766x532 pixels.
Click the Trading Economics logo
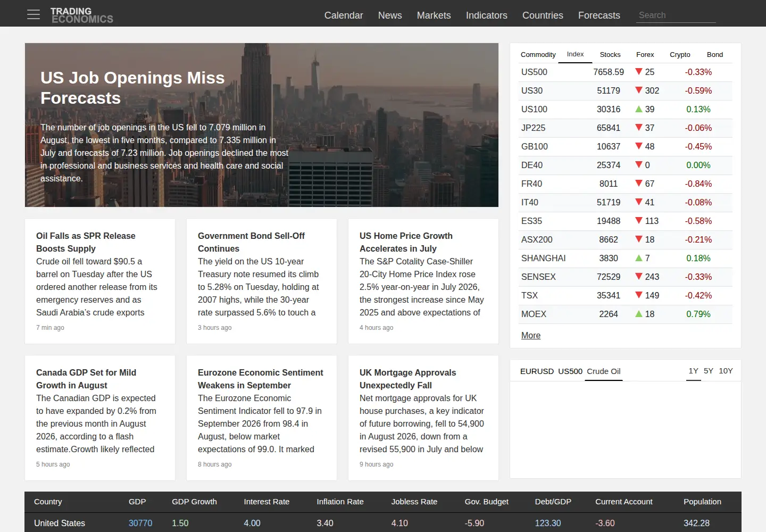tap(82, 15)
